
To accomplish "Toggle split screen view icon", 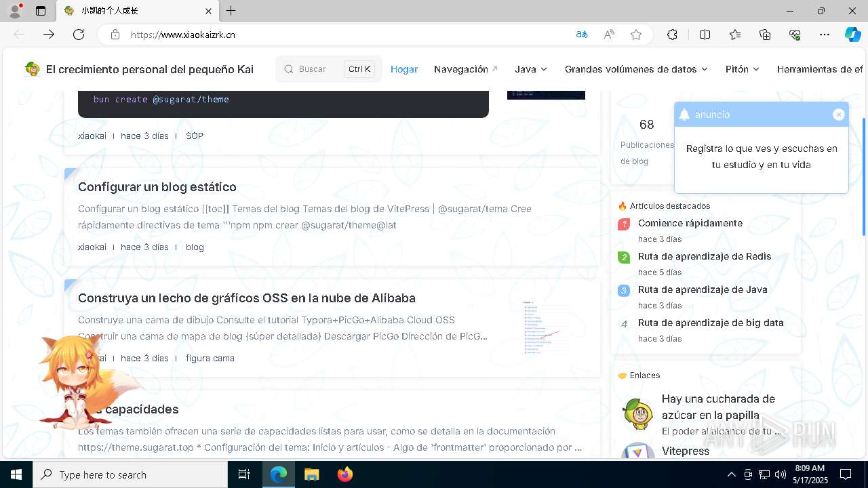I will click(705, 35).
